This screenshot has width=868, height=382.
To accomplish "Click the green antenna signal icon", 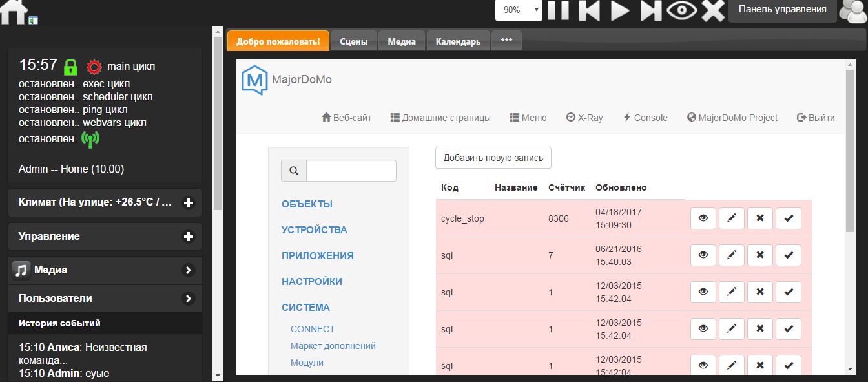I will coord(90,138).
